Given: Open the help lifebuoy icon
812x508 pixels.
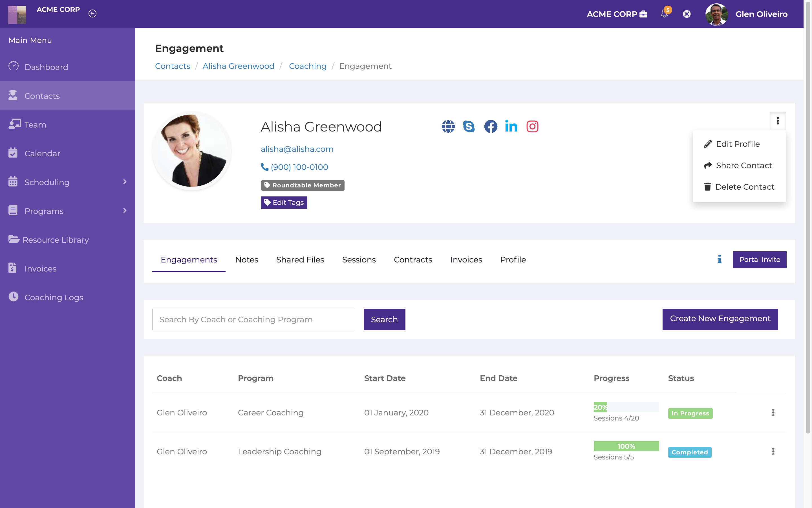Looking at the screenshot, I should pos(687,14).
